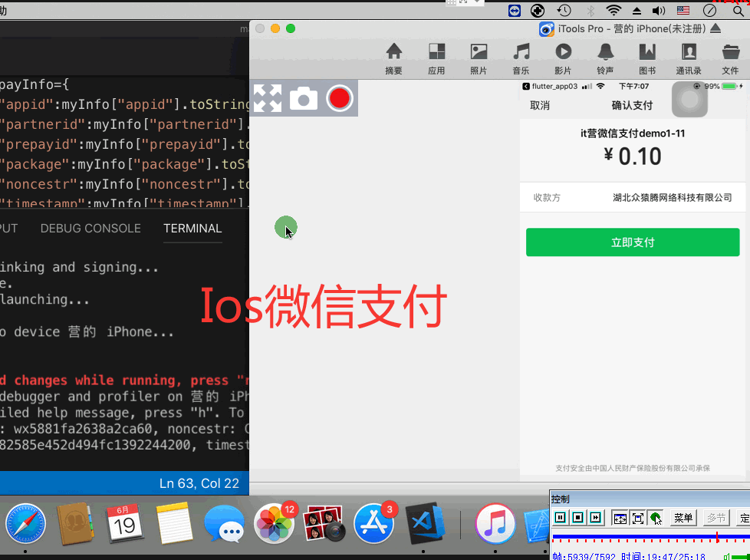Screen dimensions: 750x560
Task: Open the 菜单 menu button in 控制 panel
Action: click(683, 517)
